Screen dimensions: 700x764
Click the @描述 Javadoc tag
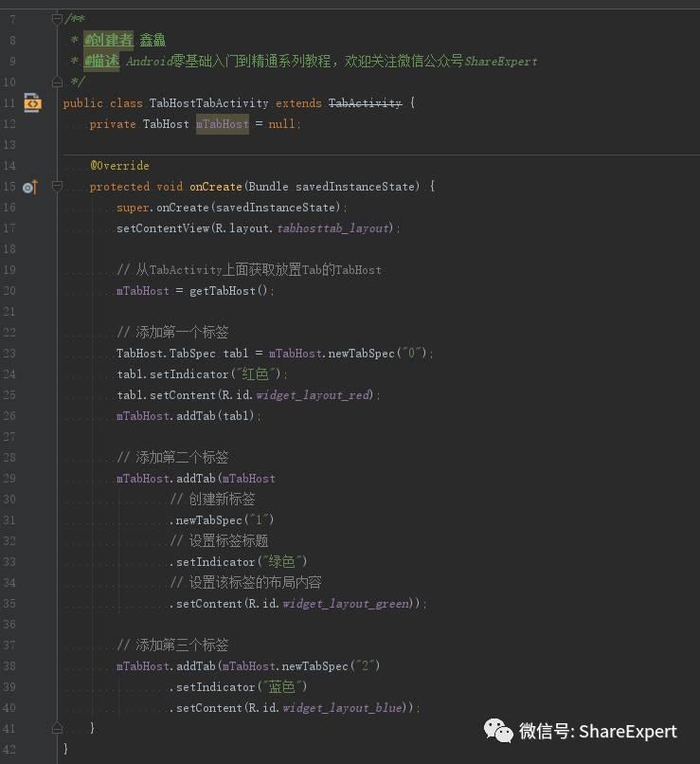pos(101,61)
